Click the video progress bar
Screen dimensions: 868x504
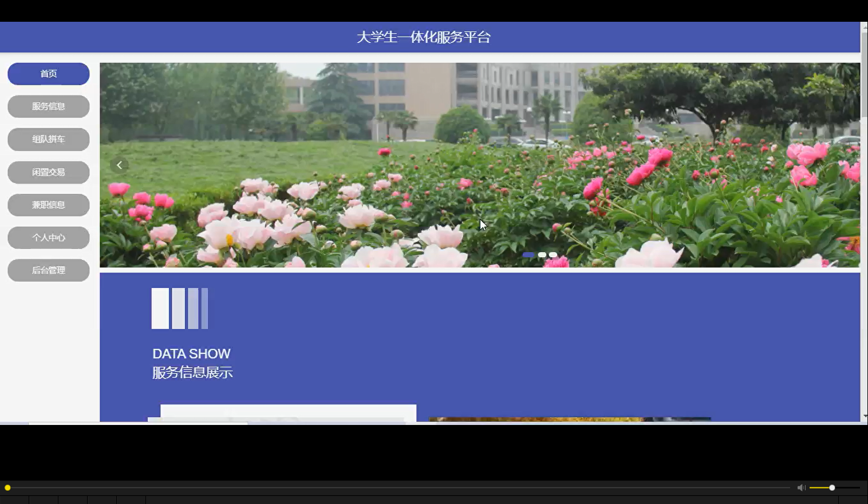(401, 487)
